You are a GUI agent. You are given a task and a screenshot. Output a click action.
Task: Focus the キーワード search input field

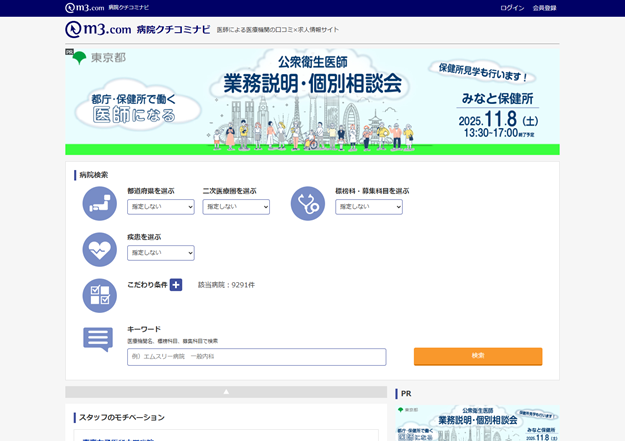(x=257, y=357)
